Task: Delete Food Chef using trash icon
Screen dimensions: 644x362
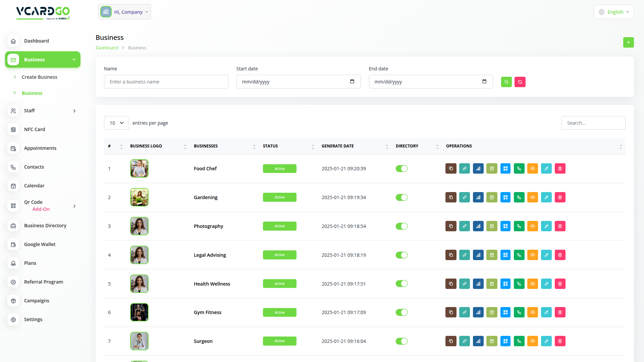Action: pyautogui.click(x=560, y=169)
